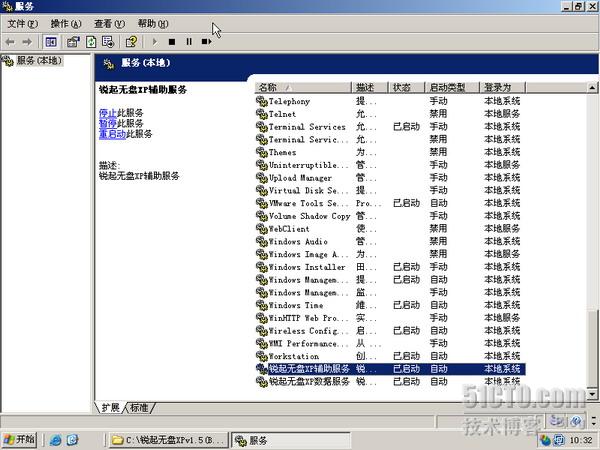600x450 pixels.
Task: Click the Start Service play icon
Action: (155, 42)
